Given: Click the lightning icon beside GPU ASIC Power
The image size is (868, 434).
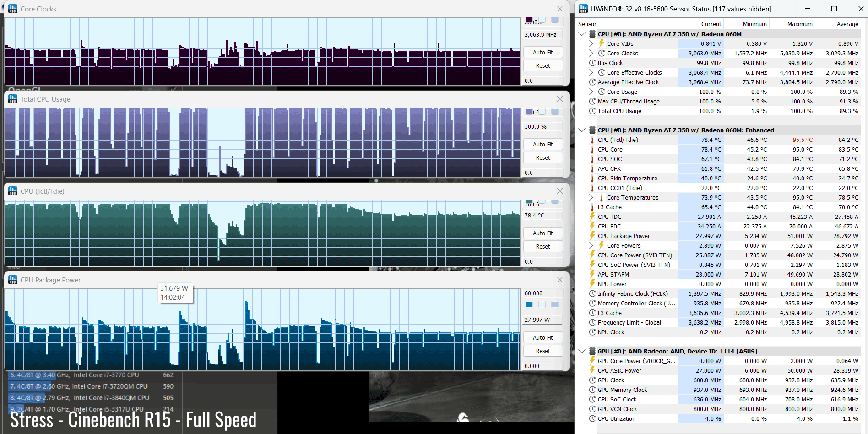Looking at the screenshot, I should pos(592,370).
